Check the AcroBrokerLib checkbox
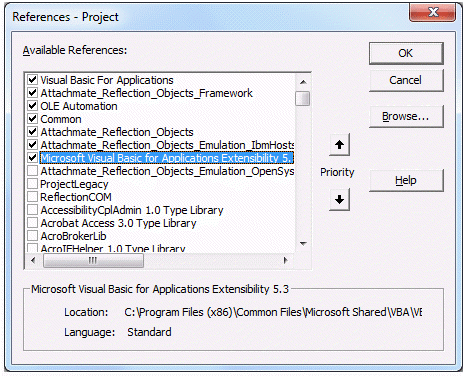Image resolution: width=463 pixels, height=376 pixels. (32, 236)
